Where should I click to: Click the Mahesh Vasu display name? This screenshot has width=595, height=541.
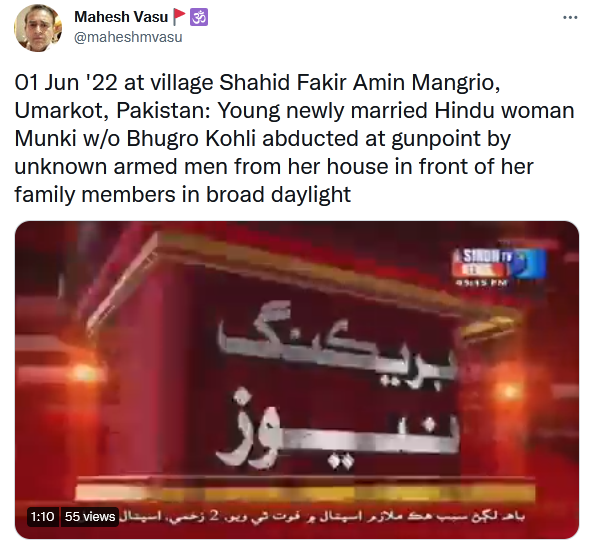coord(121,17)
